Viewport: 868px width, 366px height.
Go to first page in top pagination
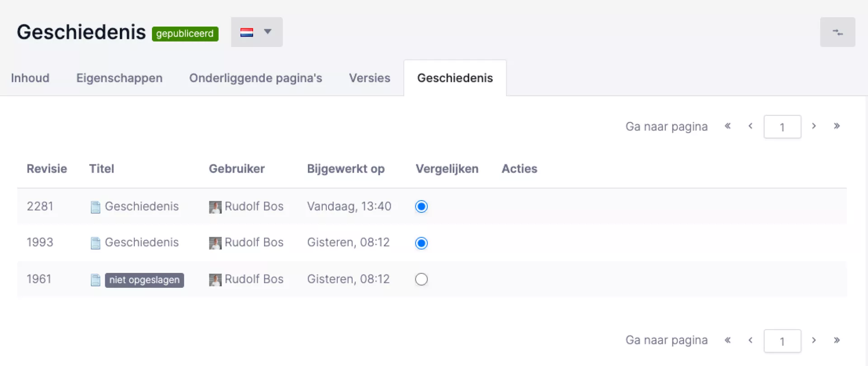pos(727,126)
